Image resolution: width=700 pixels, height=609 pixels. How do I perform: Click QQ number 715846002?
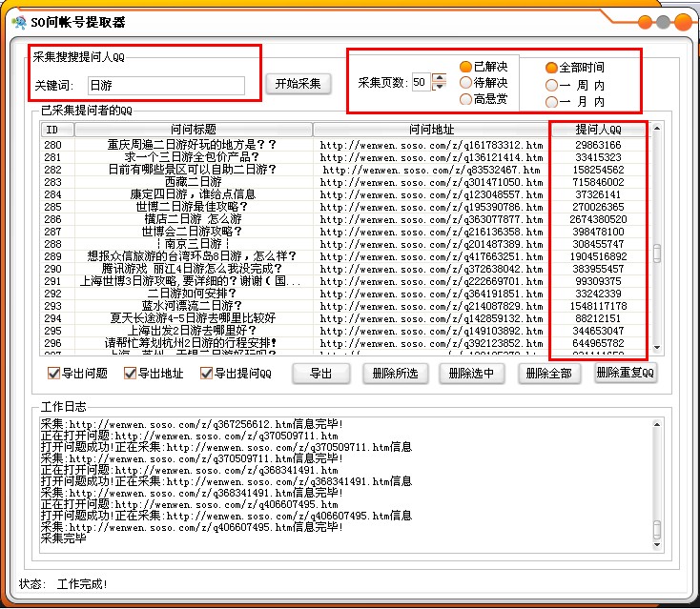coord(598,182)
